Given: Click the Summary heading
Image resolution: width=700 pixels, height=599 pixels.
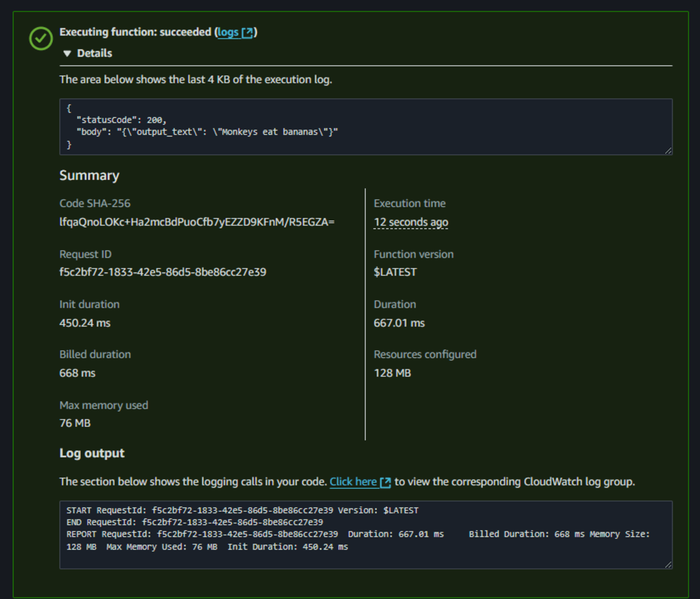Looking at the screenshot, I should click(x=89, y=175).
